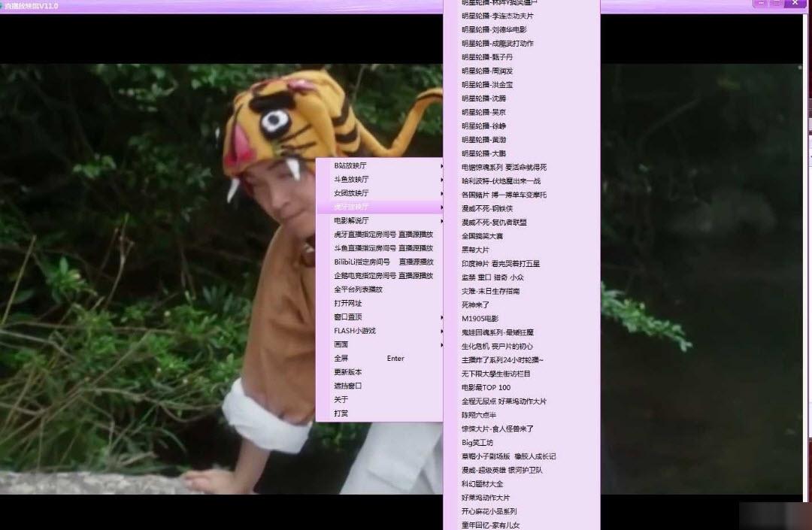Open the 电影解说厅 submenu
The height and width of the screenshot is (530, 812).
click(x=380, y=220)
